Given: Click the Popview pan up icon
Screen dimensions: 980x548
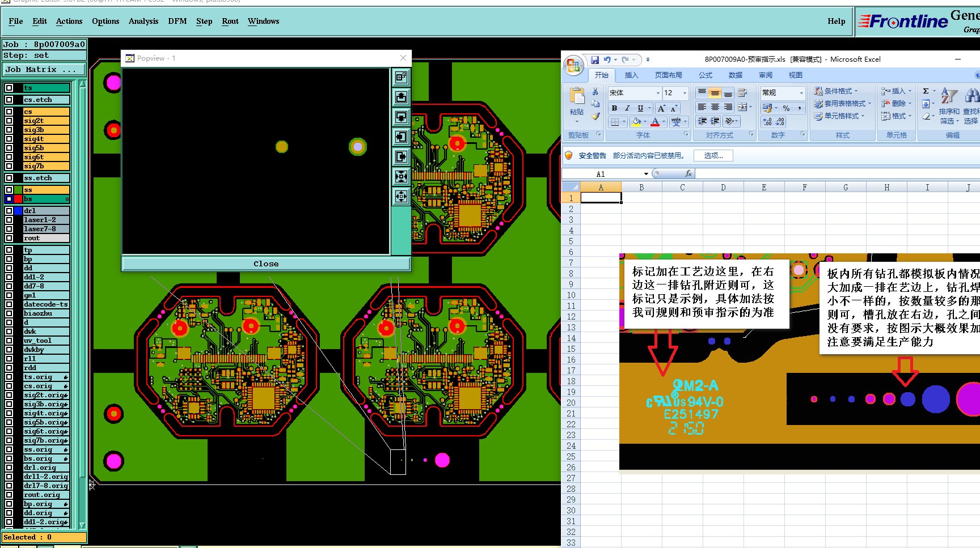Looking at the screenshot, I should (401, 97).
